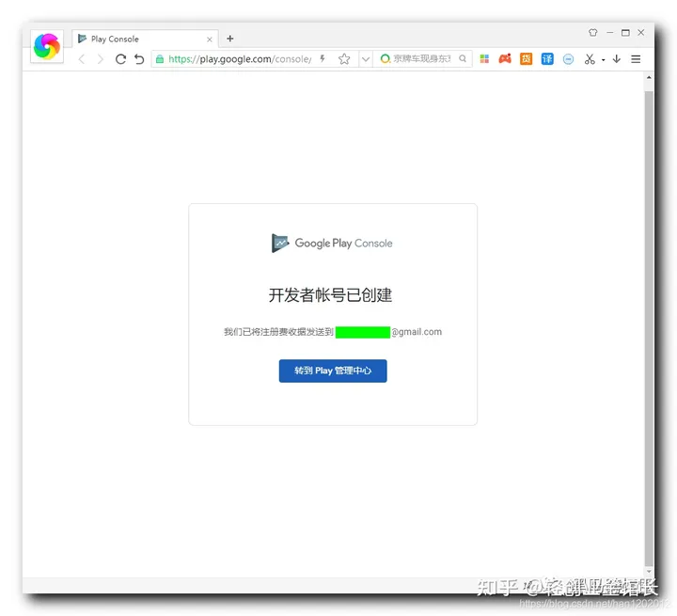Click the 360 search box field
The image size is (677, 616).
pos(422,58)
